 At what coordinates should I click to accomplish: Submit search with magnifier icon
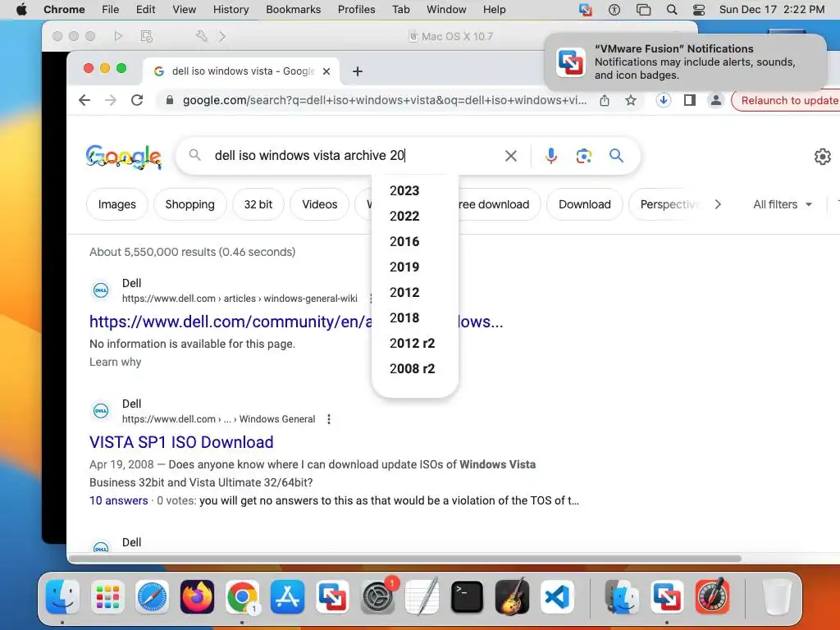[616, 156]
